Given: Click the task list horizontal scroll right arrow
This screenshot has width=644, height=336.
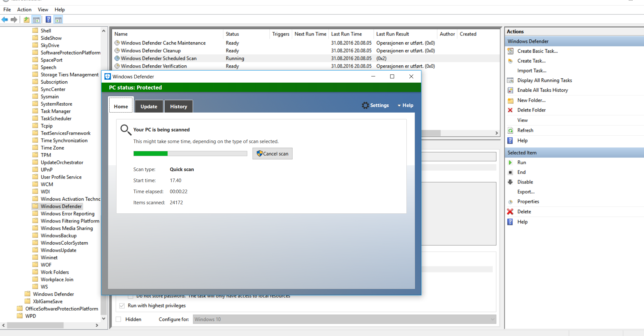Looking at the screenshot, I should 497,133.
